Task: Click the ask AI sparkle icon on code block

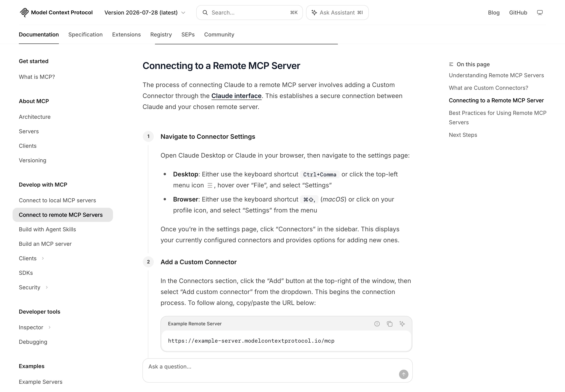Action: (402, 324)
